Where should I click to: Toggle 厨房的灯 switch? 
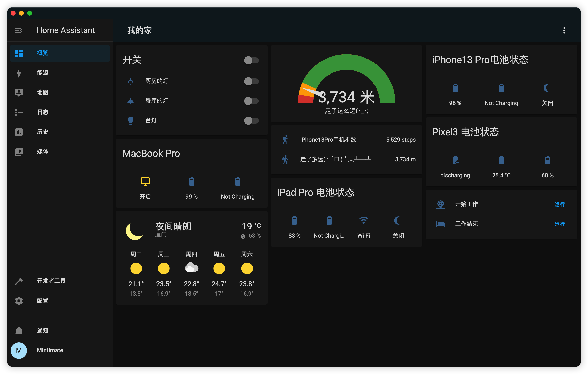[x=251, y=81]
